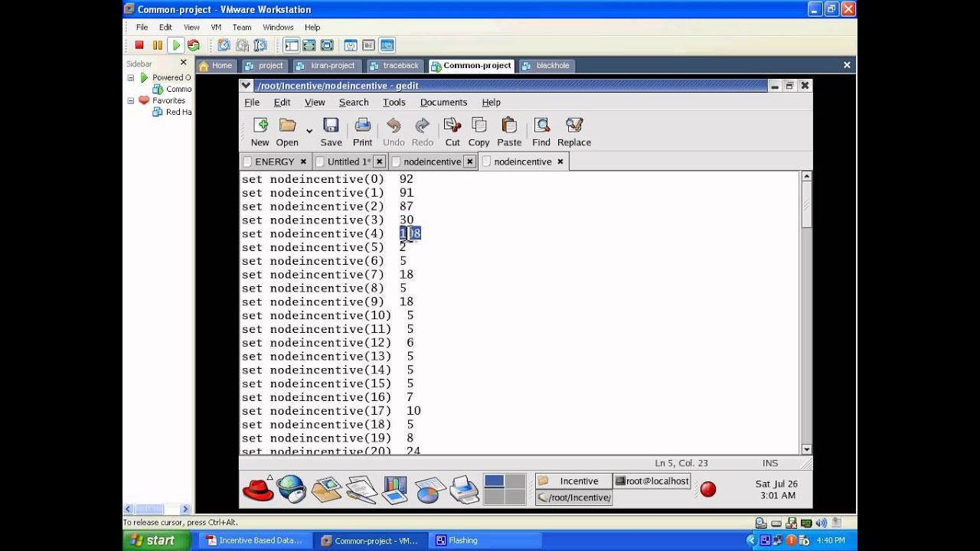Open the gedit window menu arrow in titlebar
This screenshot has width=980, height=551.
[246, 86]
